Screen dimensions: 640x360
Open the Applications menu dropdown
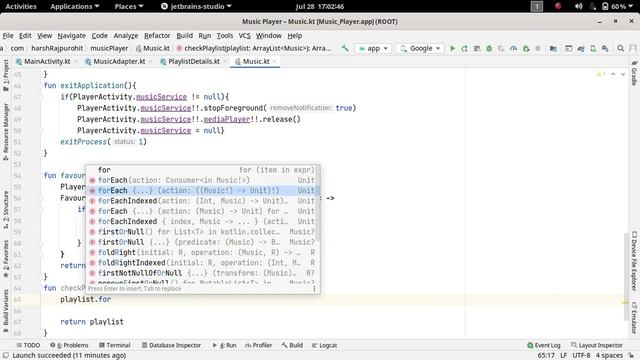[74, 6]
